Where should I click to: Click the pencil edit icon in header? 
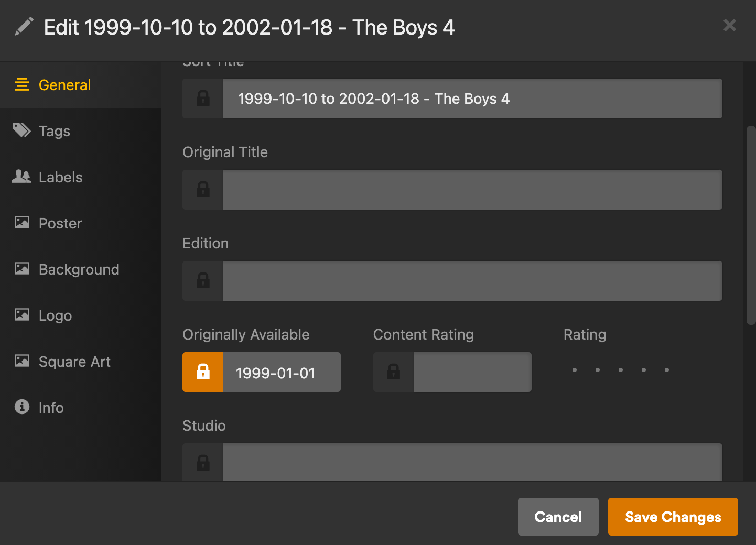point(24,27)
